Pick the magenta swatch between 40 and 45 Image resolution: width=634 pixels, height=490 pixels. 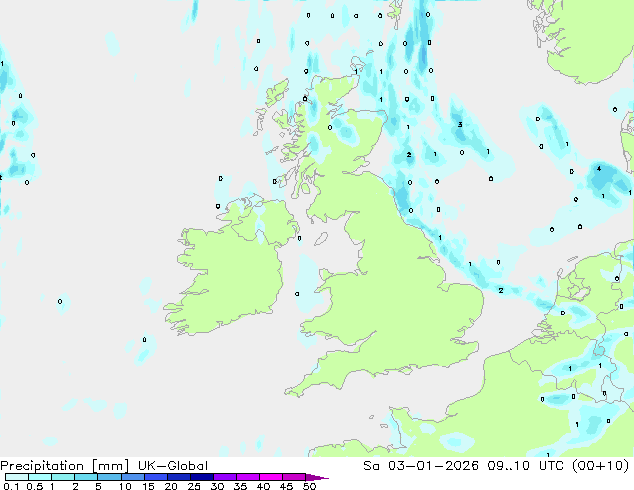[x=271, y=477]
